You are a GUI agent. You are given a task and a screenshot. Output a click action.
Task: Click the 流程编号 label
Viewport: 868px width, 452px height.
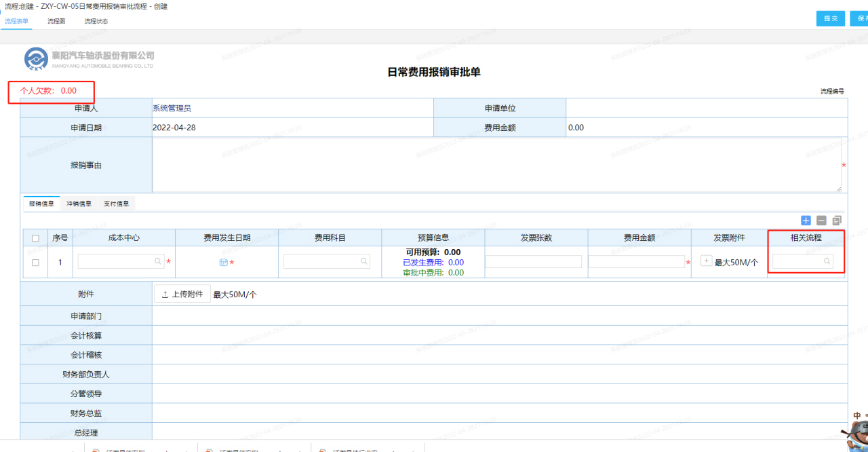pos(832,91)
